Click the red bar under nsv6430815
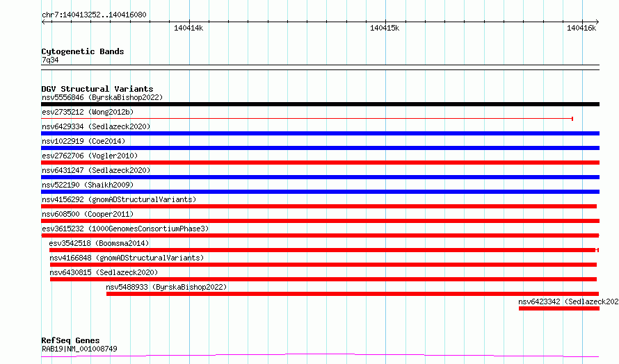The height and width of the screenshot is (364, 619). click(x=323, y=279)
